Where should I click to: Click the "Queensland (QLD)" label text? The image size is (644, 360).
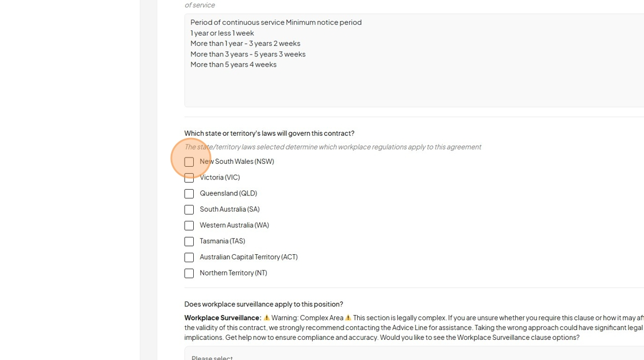click(x=228, y=193)
